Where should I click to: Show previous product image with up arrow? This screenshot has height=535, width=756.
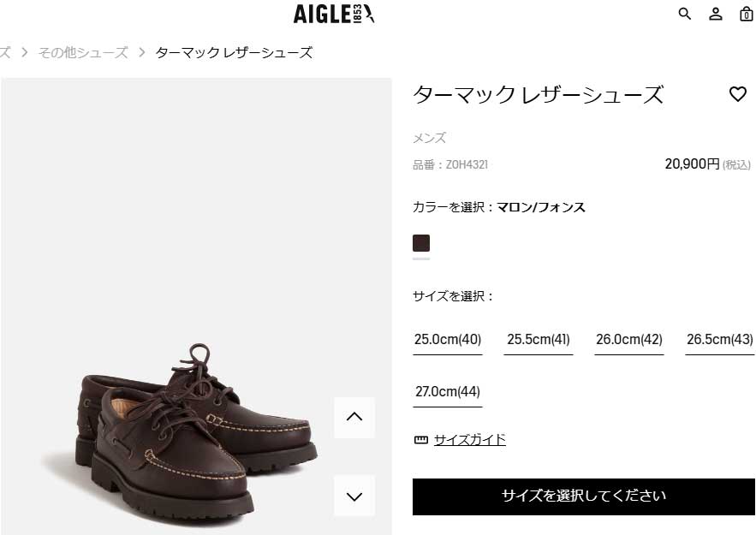[354, 418]
